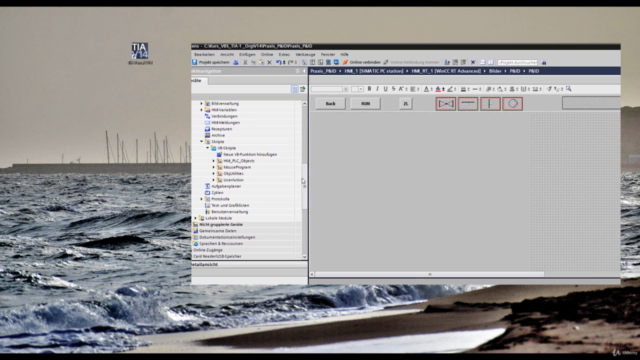Open the Hilfe menu
Screen dimensions: 640x360
pyautogui.click(x=344, y=54)
